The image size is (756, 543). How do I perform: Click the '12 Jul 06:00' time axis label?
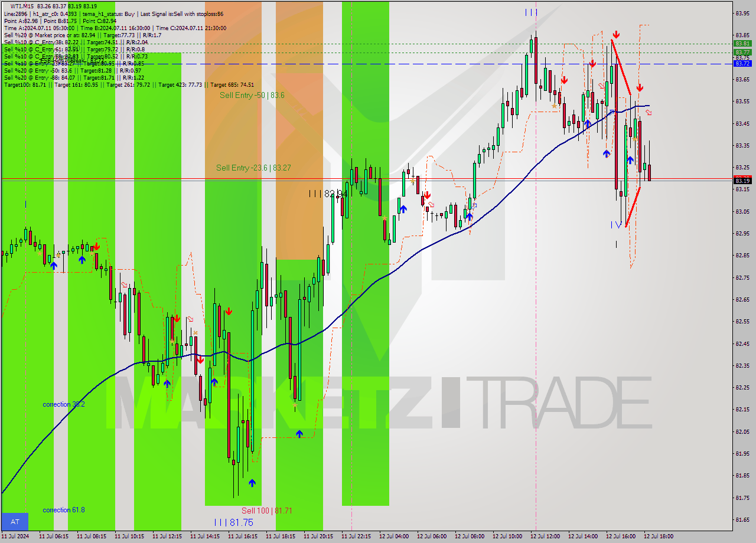432,537
